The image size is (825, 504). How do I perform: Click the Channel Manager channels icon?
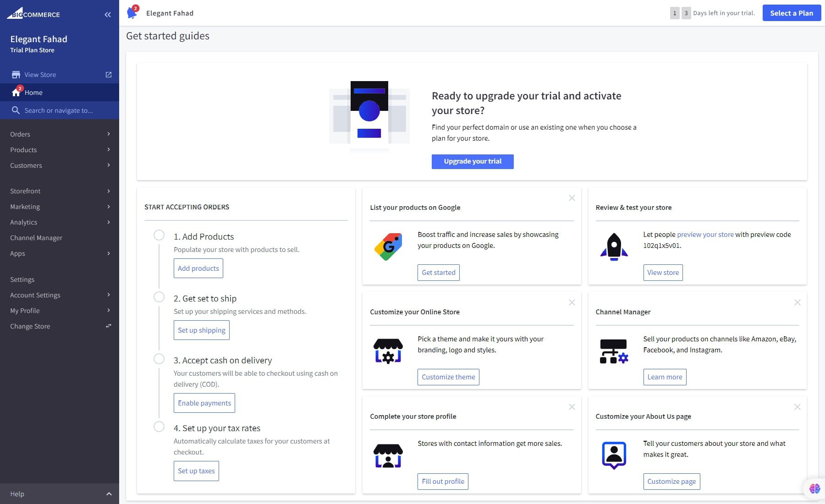coord(614,351)
